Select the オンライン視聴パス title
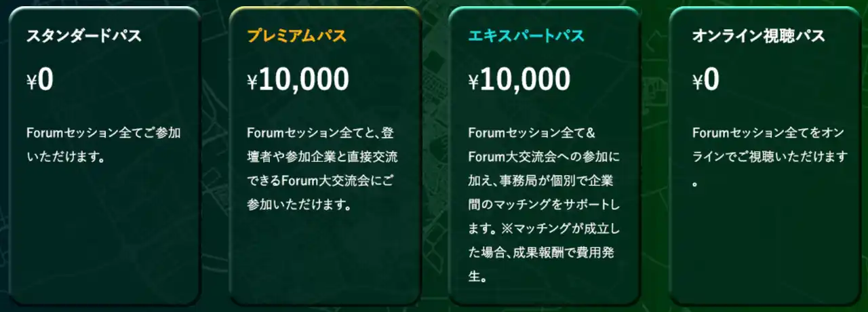This screenshot has width=868, height=312. click(x=758, y=37)
